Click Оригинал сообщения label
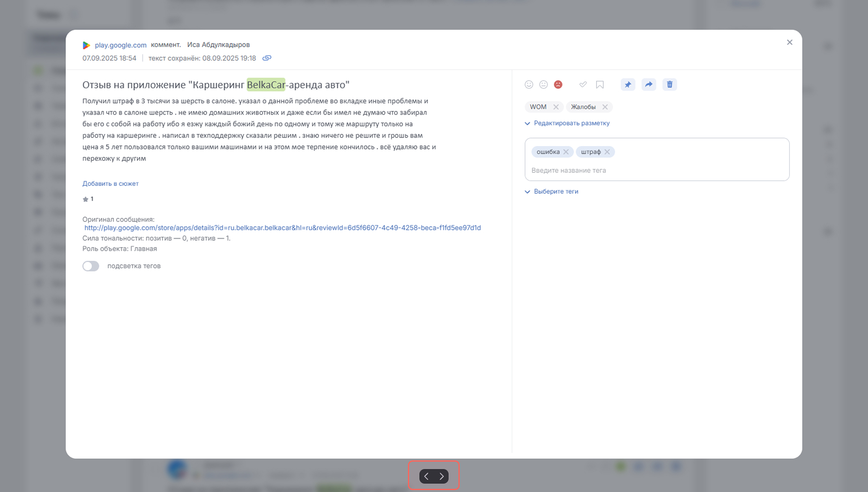 coord(118,219)
